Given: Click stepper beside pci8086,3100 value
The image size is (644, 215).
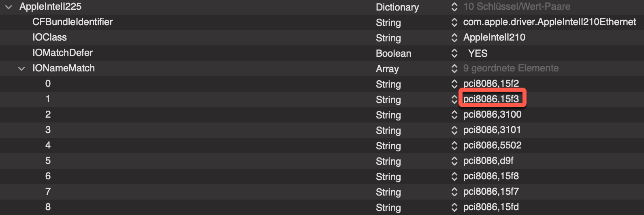Looking at the screenshot, I should tap(454, 115).
